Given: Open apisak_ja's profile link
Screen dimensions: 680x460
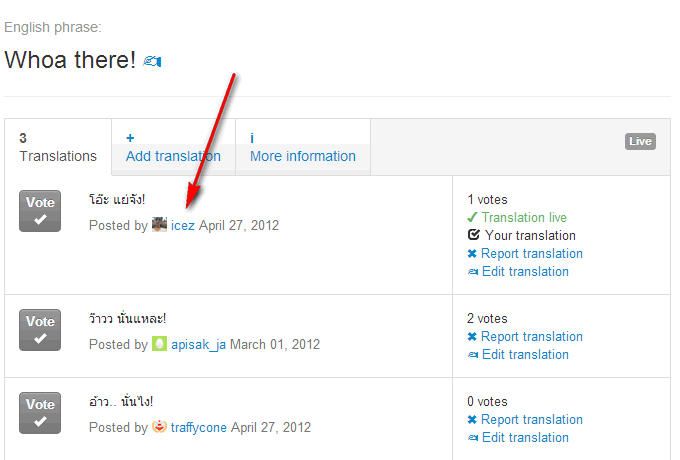Looking at the screenshot, I should (x=198, y=345).
